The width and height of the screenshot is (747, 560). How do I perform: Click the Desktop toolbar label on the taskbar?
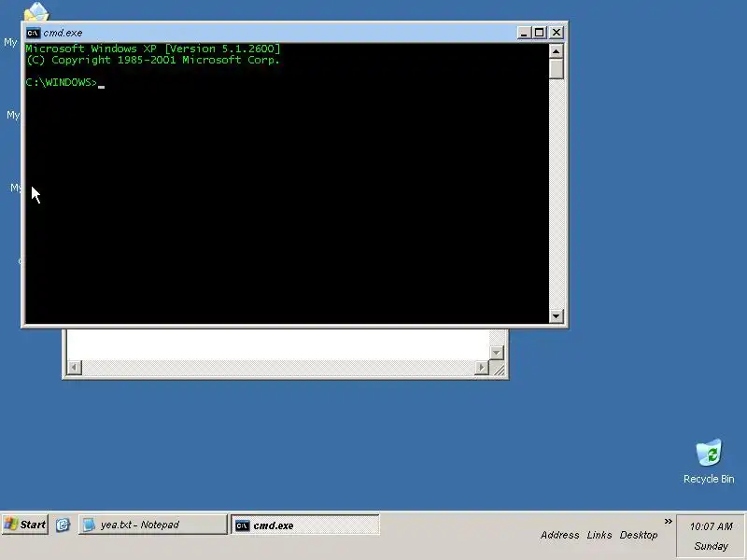tap(639, 535)
